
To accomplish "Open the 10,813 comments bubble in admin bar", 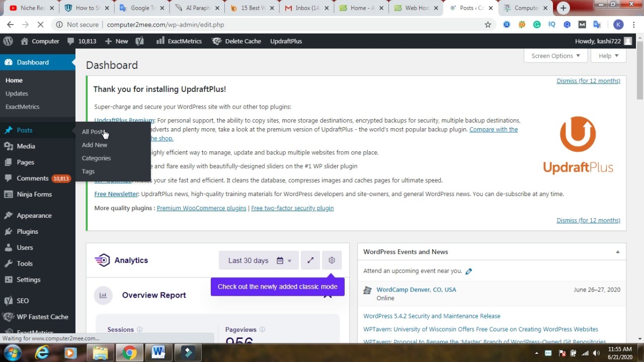I will (82, 41).
